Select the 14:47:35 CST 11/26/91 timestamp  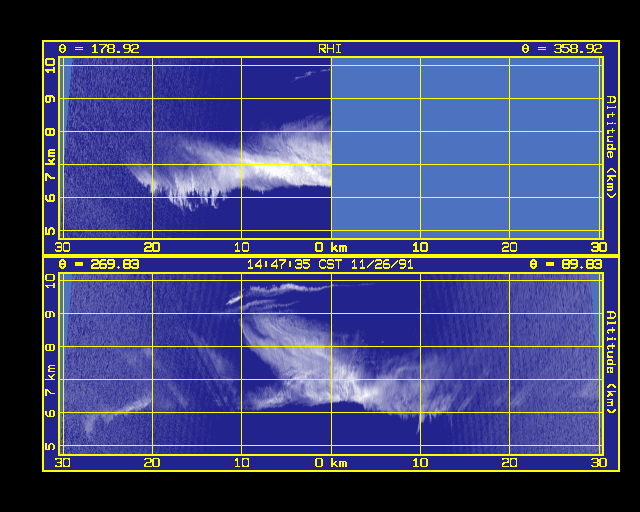pyautogui.click(x=330, y=264)
